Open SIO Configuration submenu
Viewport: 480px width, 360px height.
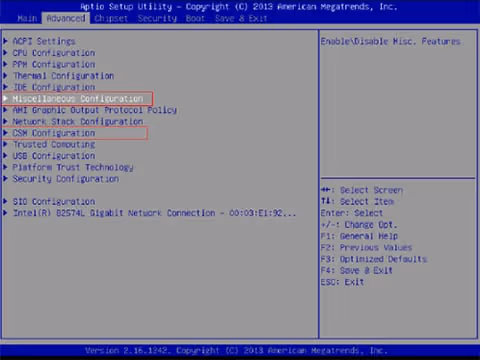(54, 202)
